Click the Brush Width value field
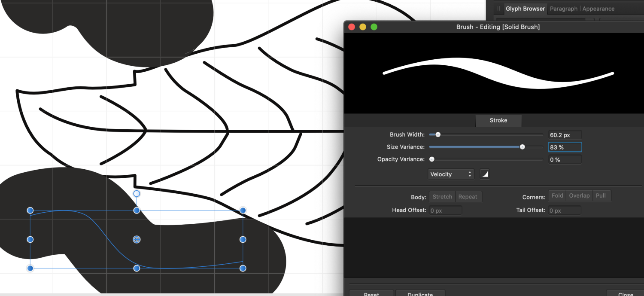 tap(565, 135)
